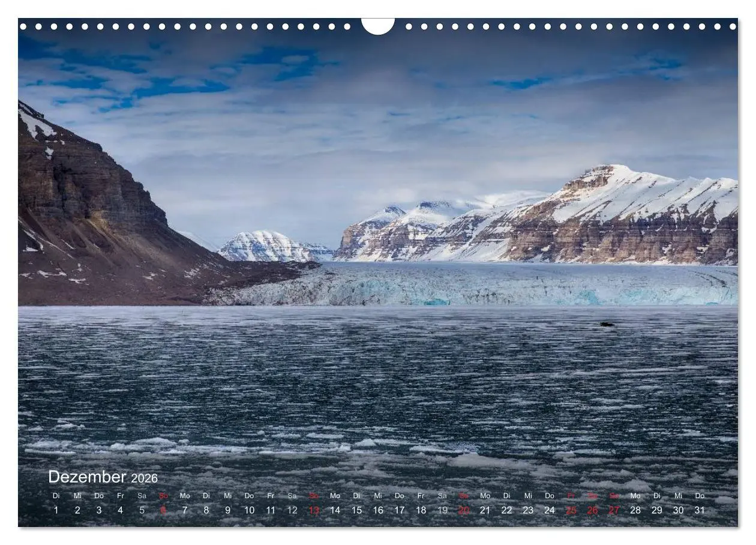Select date 23 in the calendar strip

(x=528, y=510)
